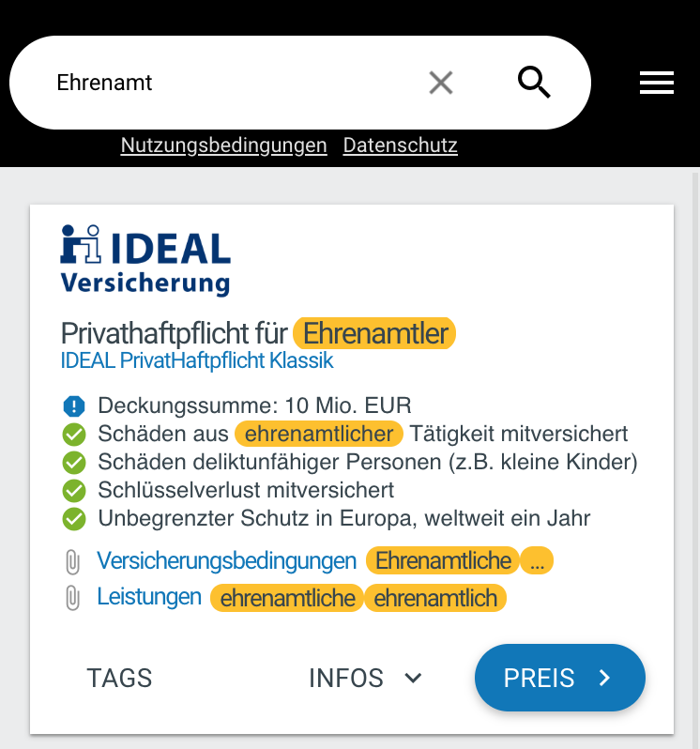700x749 pixels.
Task: Open the IDEAL PrivatHaftpflicht Klassik link
Action: tap(197, 360)
